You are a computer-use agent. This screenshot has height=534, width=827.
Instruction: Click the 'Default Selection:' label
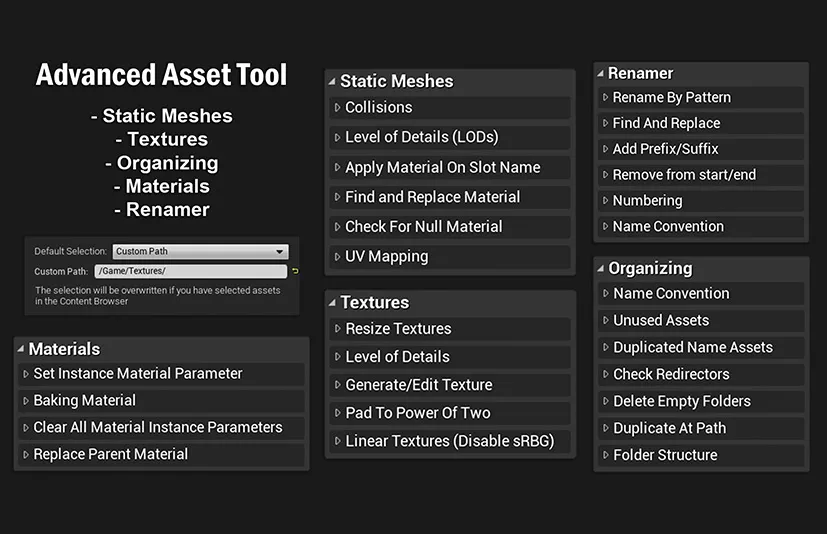(x=70, y=252)
